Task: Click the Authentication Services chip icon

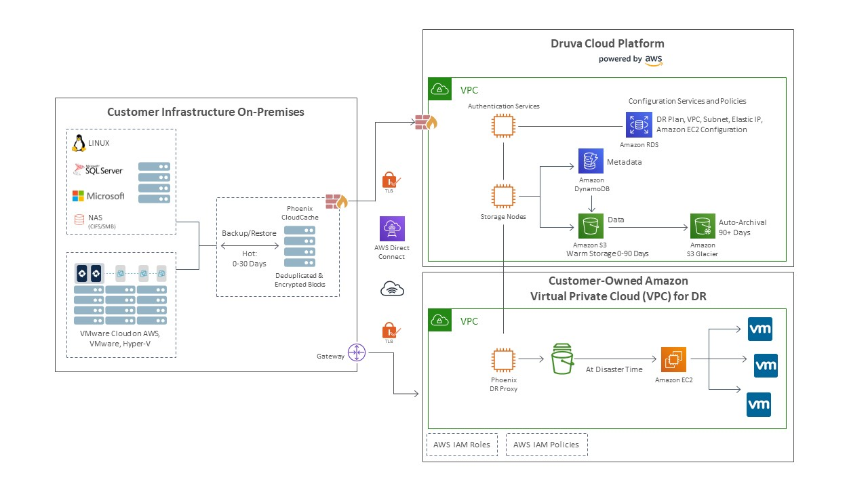Action: 503,125
